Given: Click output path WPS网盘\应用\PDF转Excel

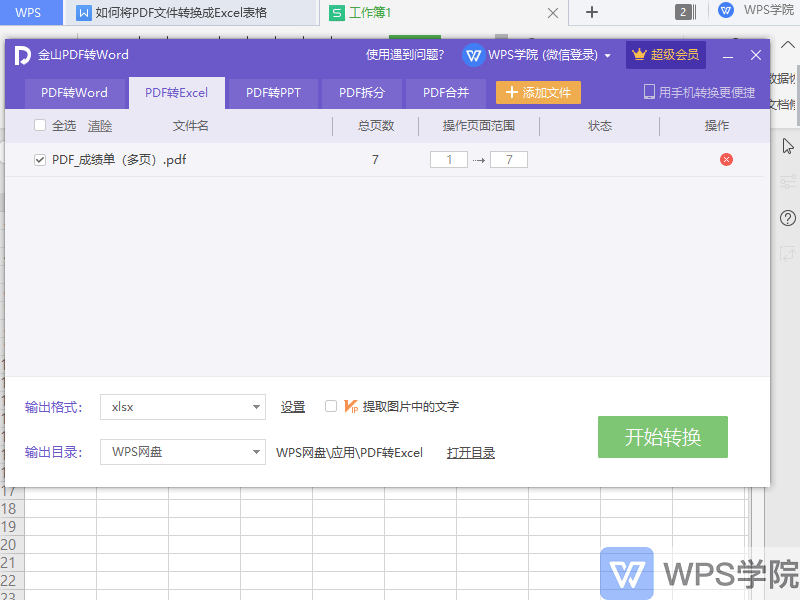Looking at the screenshot, I should pos(349,453).
